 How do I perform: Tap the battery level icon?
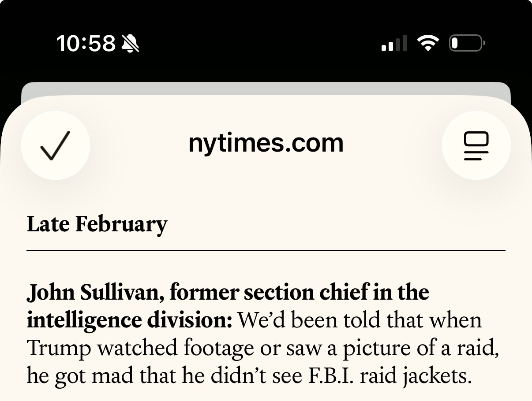[466, 43]
